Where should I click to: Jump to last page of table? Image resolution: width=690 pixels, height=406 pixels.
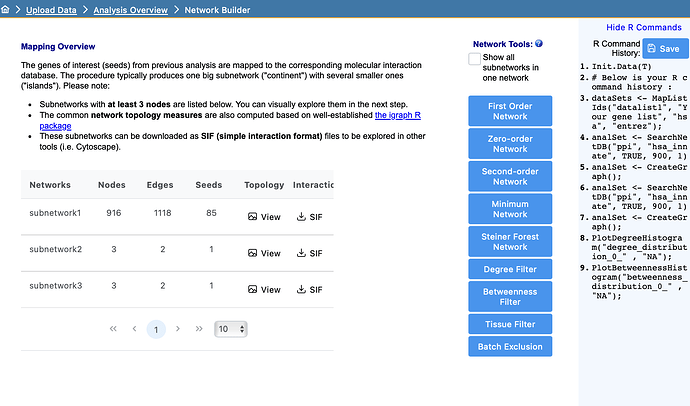pos(199,329)
